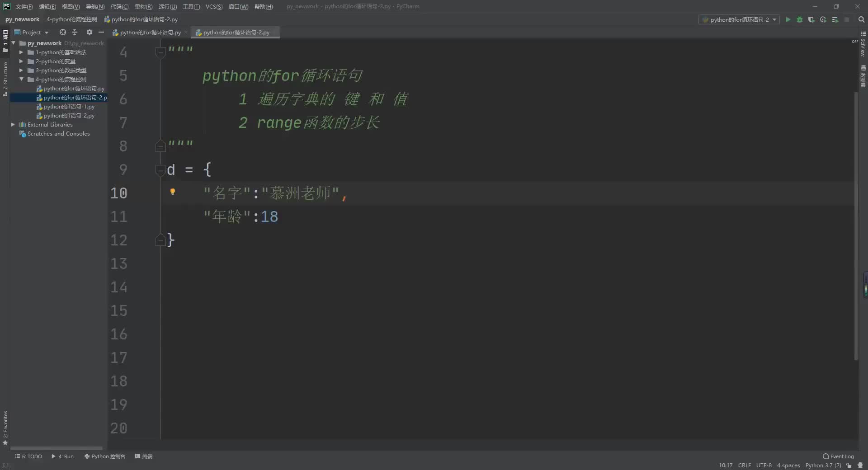Expand the 3-python的数据类型 folder
The height and width of the screenshot is (470, 868).
pyautogui.click(x=21, y=70)
